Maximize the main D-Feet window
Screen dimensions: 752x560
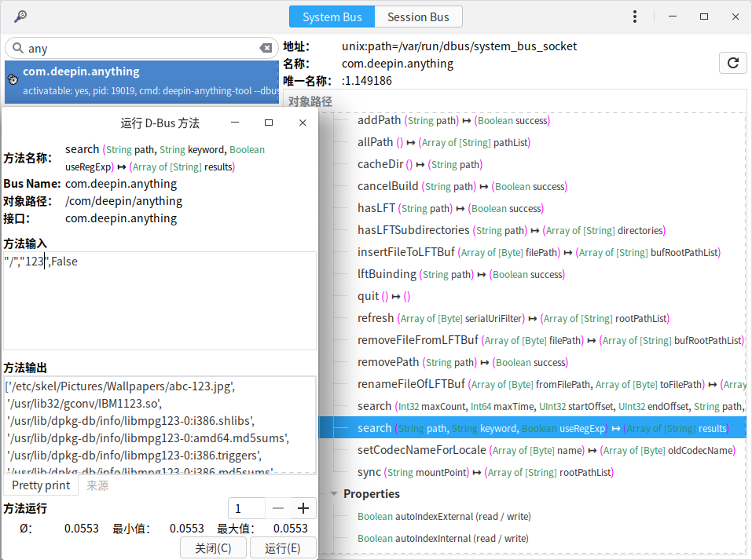coord(704,16)
